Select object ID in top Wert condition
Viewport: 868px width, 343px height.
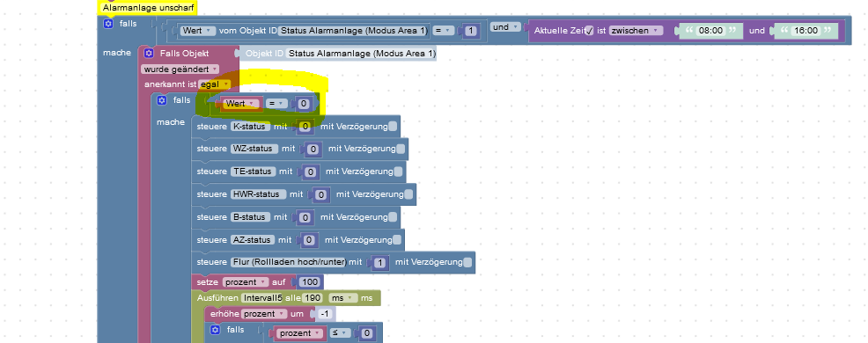(x=354, y=31)
